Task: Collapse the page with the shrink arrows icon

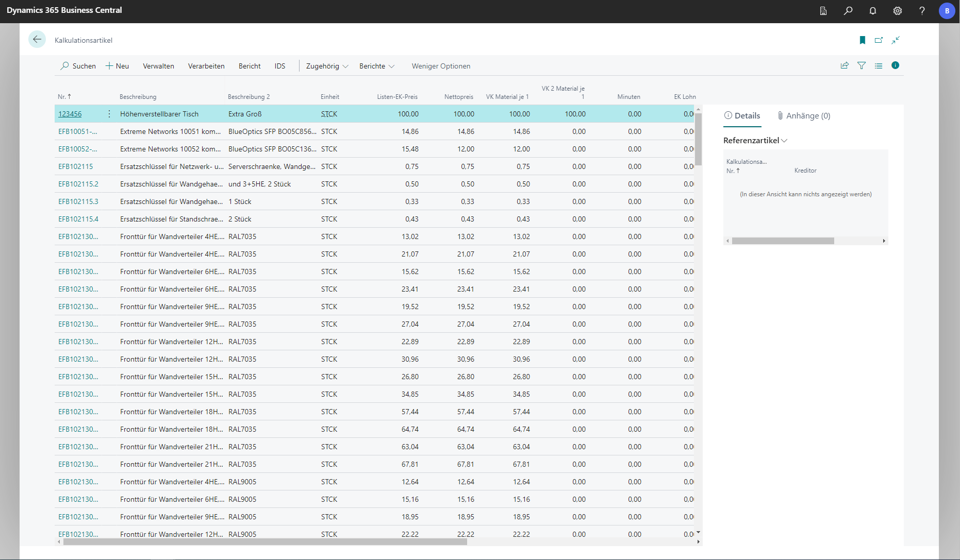Action: (896, 40)
